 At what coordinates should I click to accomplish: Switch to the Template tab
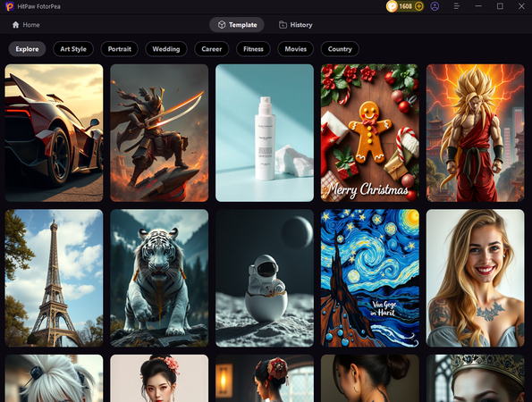pyautogui.click(x=237, y=25)
